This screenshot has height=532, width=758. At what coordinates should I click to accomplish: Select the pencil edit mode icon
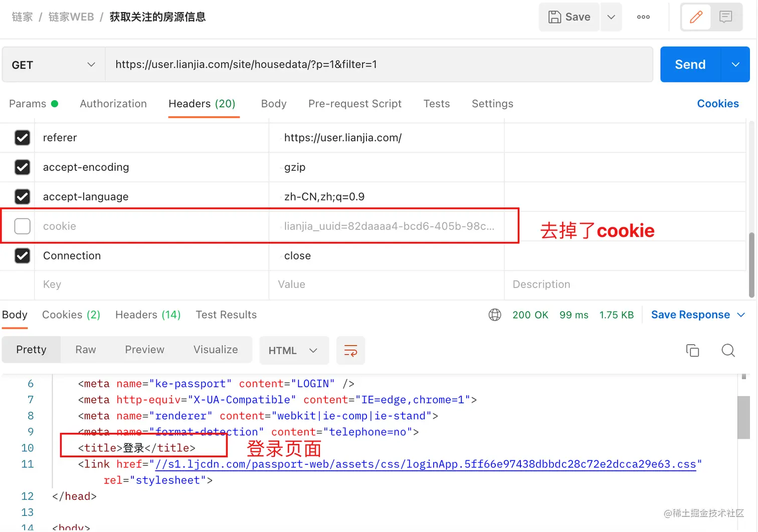pyautogui.click(x=696, y=17)
